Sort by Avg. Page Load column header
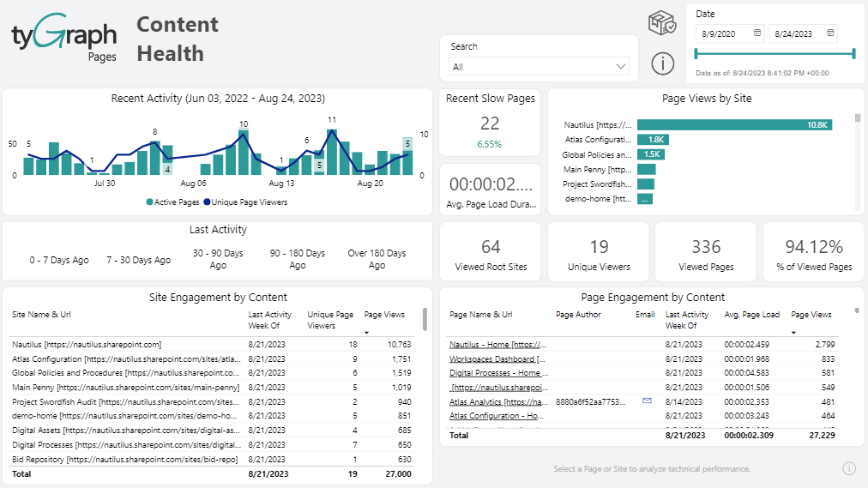 coord(751,314)
